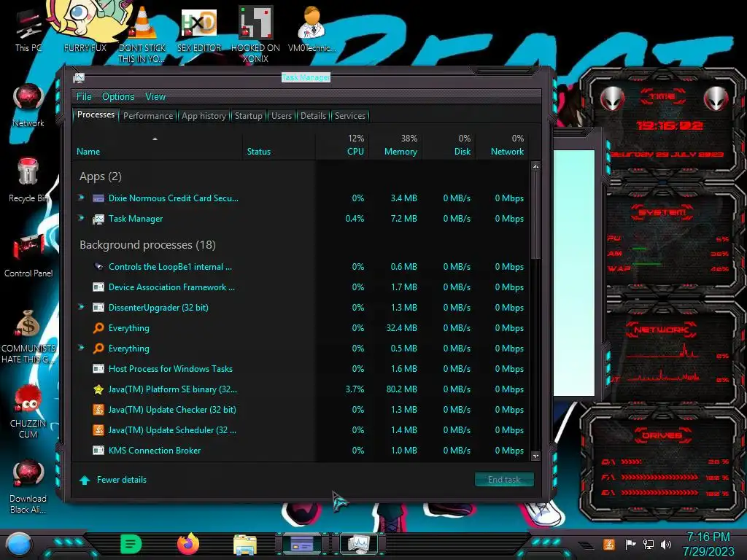Switch to the credit card app taskbar button
Image resolution: width=747 pixels, height=560 pixels.
click(302, 544)
